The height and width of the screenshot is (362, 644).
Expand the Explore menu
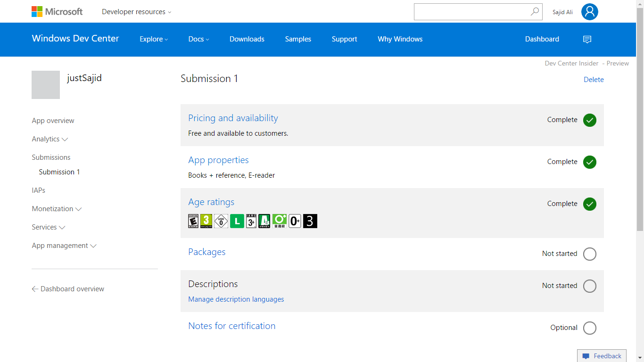154,39
